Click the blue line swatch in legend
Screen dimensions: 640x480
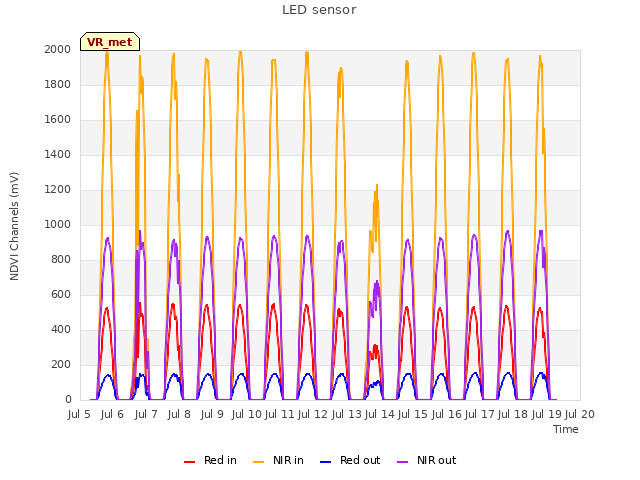[325, 462]
